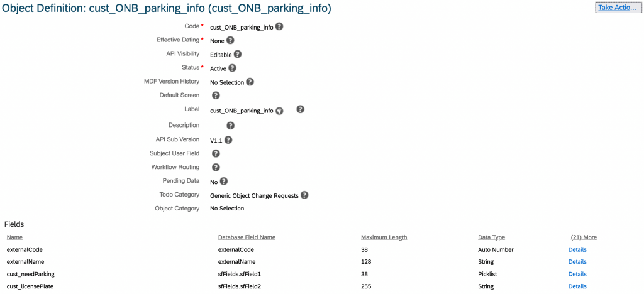Open Details link for cust_needParking field
The image size is (644, 294).
coord(577,275)
